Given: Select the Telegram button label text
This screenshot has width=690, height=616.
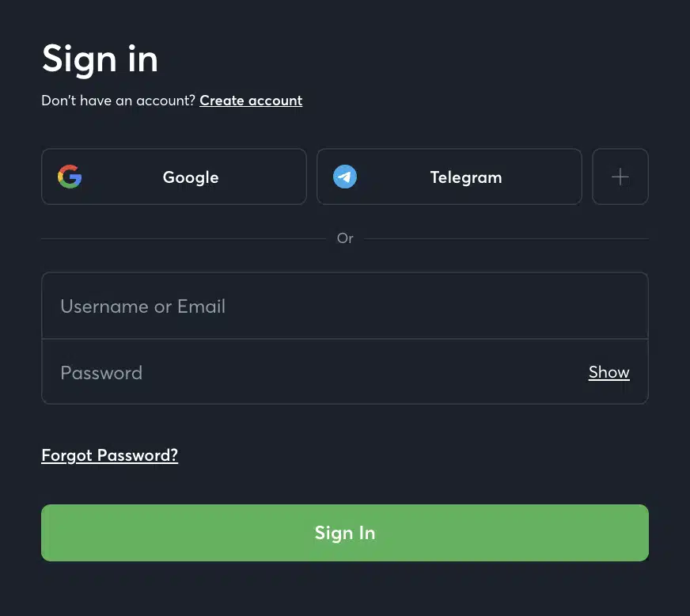Looking at the screenshot, I should (x=466, y=177).
